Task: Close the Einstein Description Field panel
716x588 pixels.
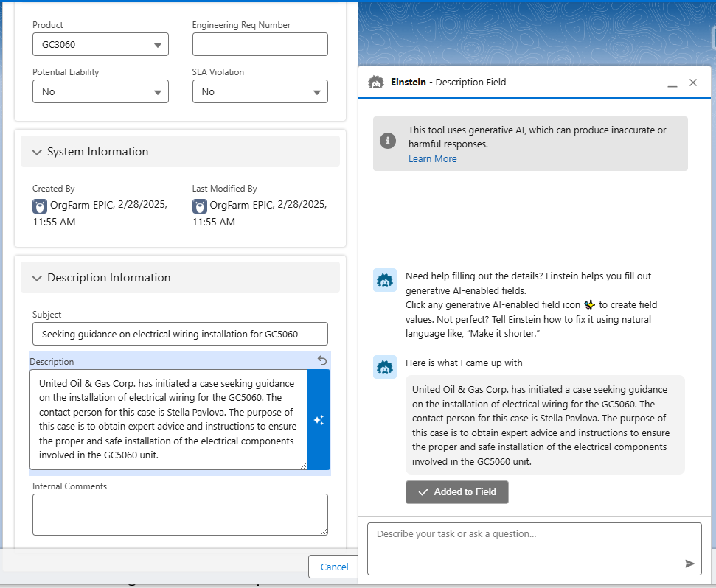Action: pyautogui.click(x=693, y=83)
